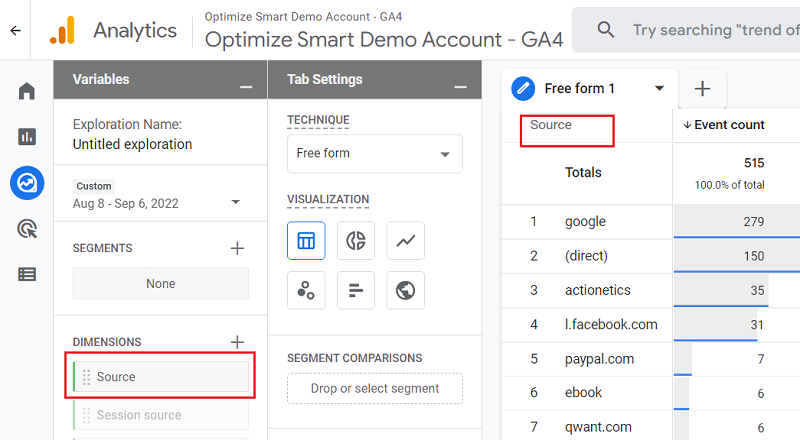Select the bar chart visualization

[355, 290]
